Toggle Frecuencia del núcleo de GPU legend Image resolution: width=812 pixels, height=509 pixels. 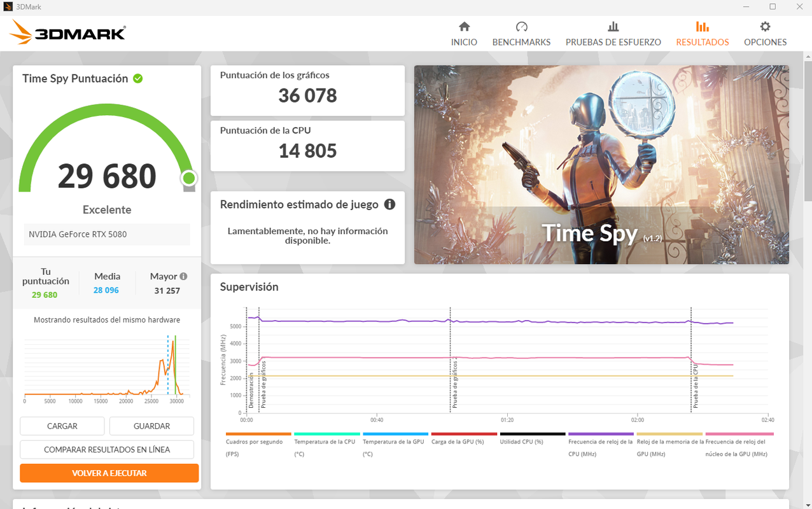738,445
